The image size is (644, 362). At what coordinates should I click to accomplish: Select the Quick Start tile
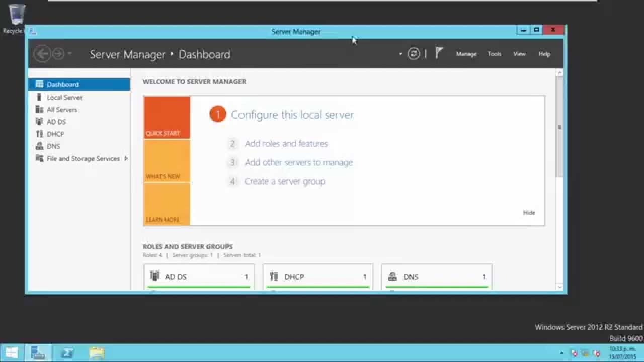pos(167,117)
